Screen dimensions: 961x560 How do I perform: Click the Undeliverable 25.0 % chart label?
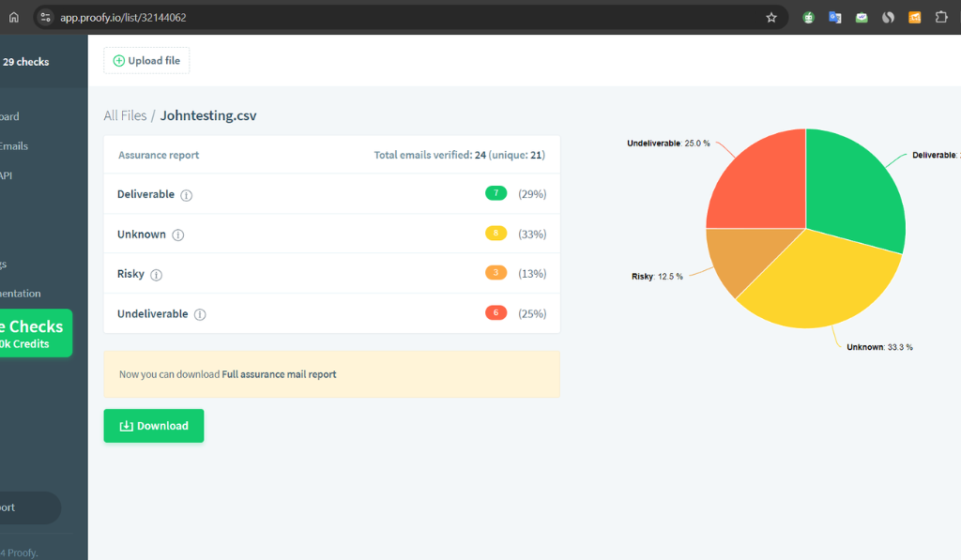[x=668, y=144]
